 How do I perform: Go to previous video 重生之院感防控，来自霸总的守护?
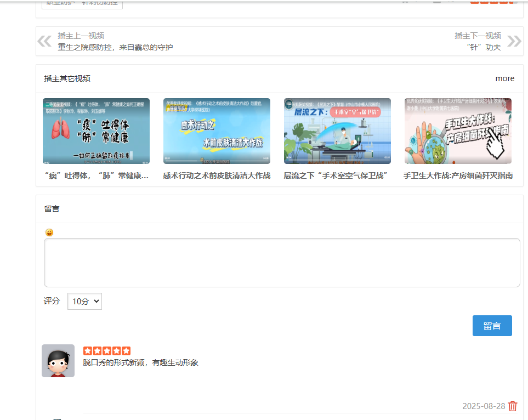pos(115,47)
